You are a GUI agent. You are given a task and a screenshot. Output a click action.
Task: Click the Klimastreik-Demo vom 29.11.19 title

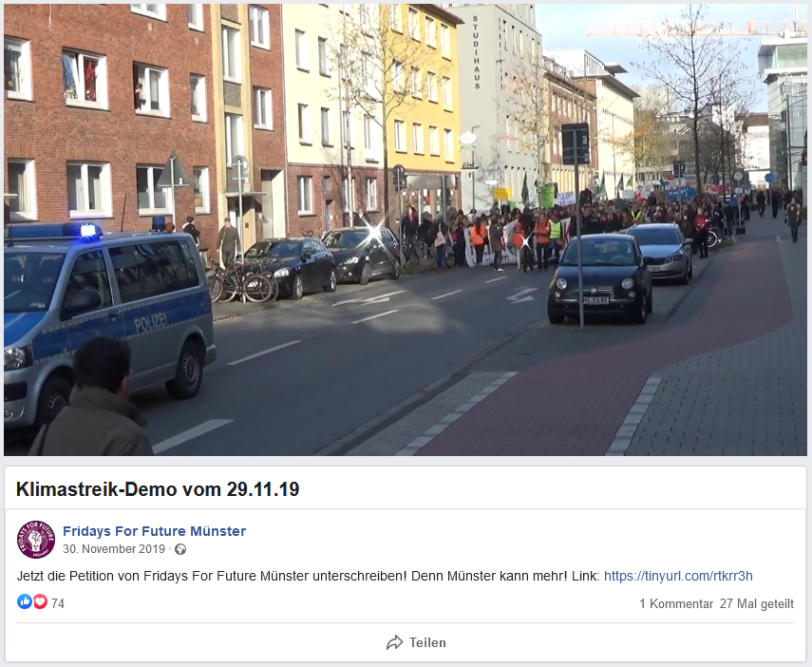pyautogui.click(x=158, y=489)
